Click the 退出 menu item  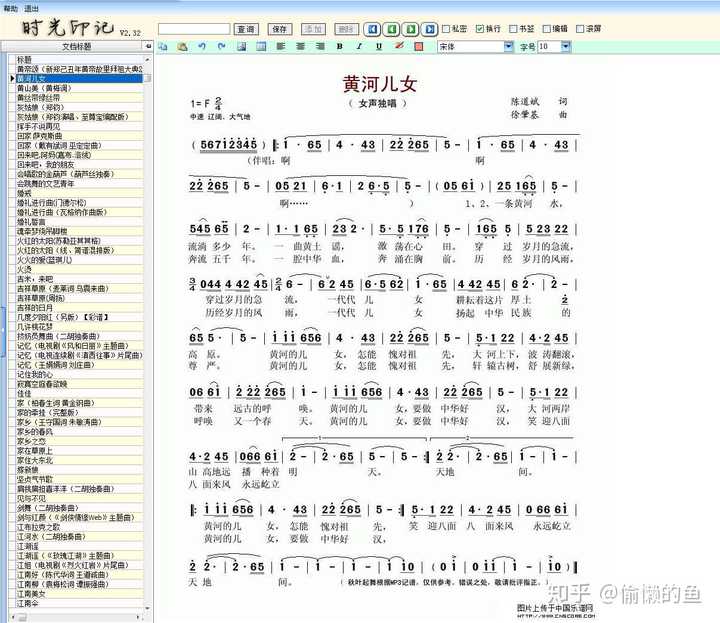(x=31, y=9)
